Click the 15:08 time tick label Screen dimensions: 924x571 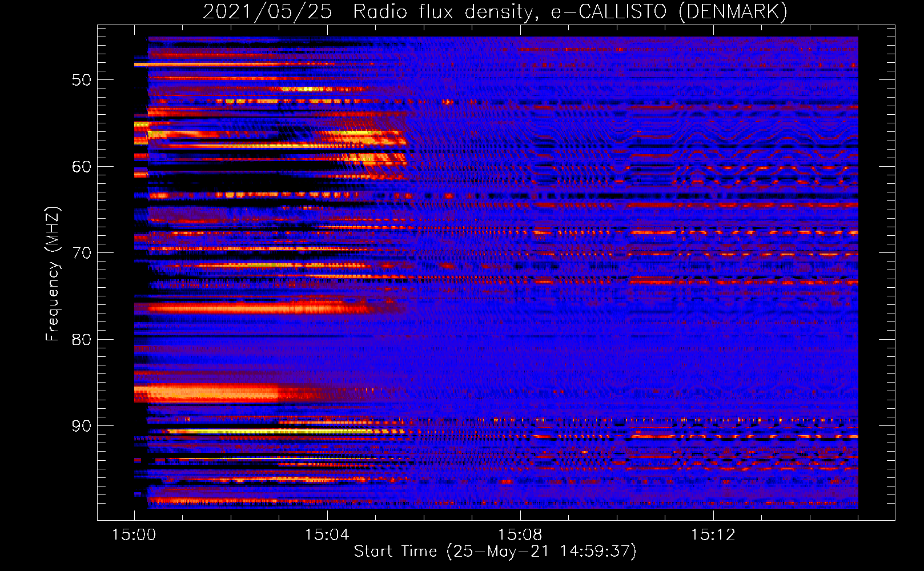click(520, 535)
